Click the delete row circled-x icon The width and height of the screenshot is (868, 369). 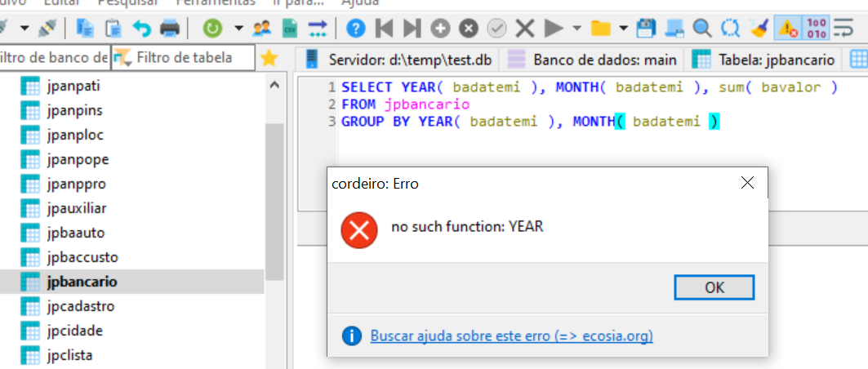click(469, 28)
